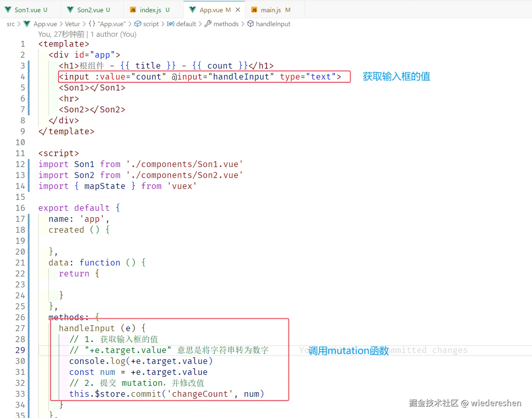Click "methods:" on line 26

(x=69, y=318)
